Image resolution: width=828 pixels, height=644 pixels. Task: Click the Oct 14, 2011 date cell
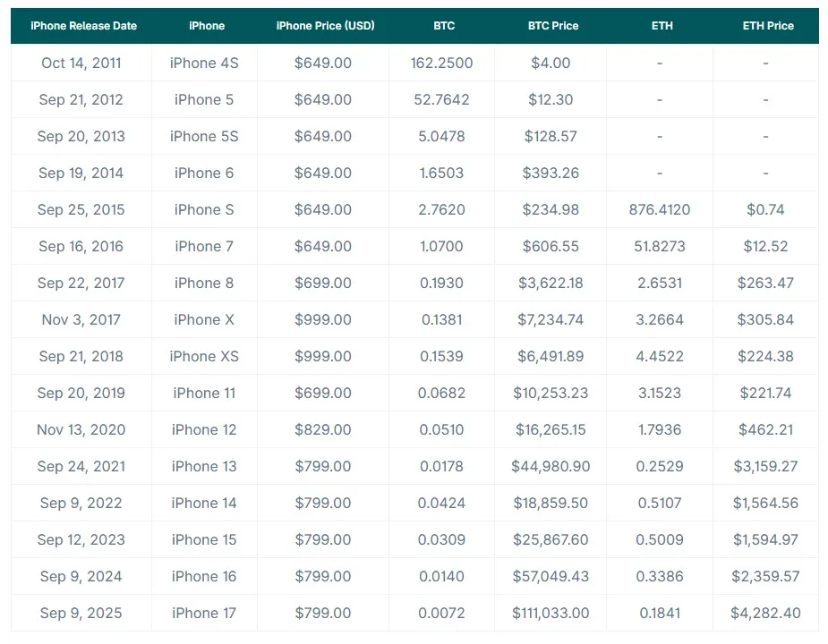coord(81,63)
